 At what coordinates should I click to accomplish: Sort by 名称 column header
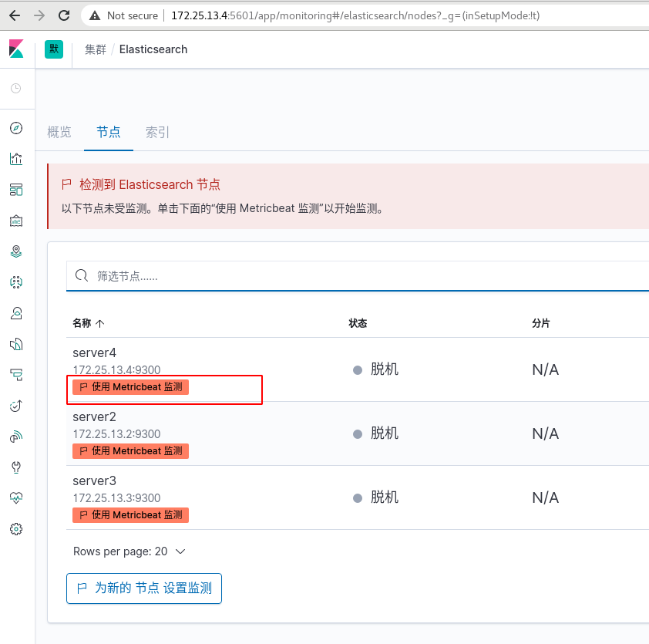click(x=88, y=323)
